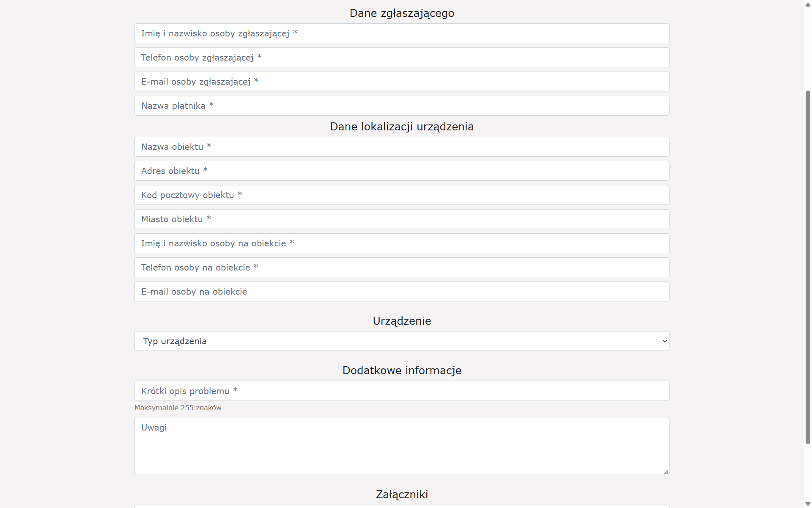This screenshot has height=508, width=812.
Task: Select the Nazwa platnika field
Action: pos(402,106)
